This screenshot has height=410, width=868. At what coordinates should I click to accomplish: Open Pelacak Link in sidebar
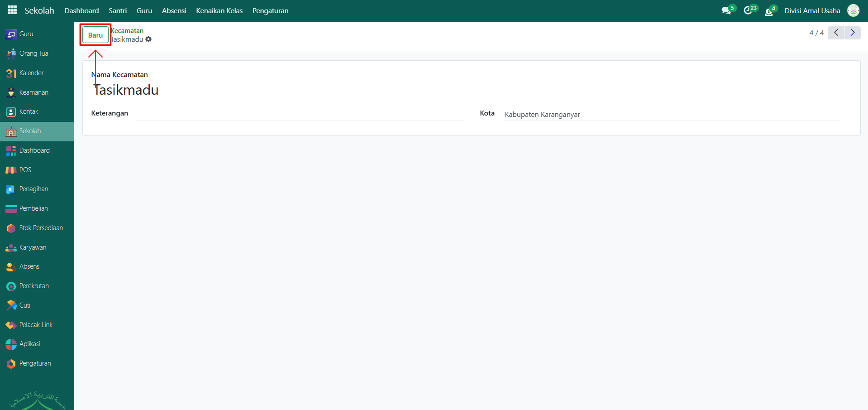point(36,325)
